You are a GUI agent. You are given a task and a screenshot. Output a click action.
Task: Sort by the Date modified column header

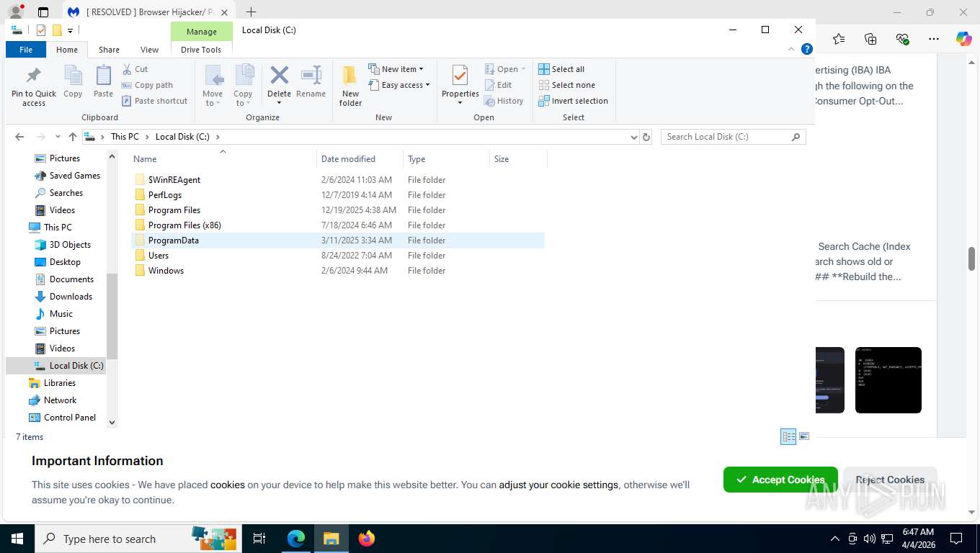(360, 159)
